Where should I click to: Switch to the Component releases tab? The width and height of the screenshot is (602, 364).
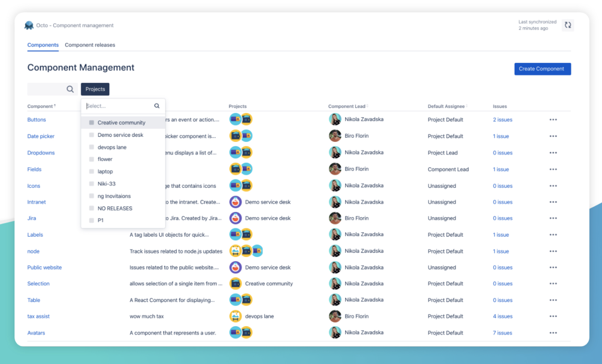(x=90, y=45)
